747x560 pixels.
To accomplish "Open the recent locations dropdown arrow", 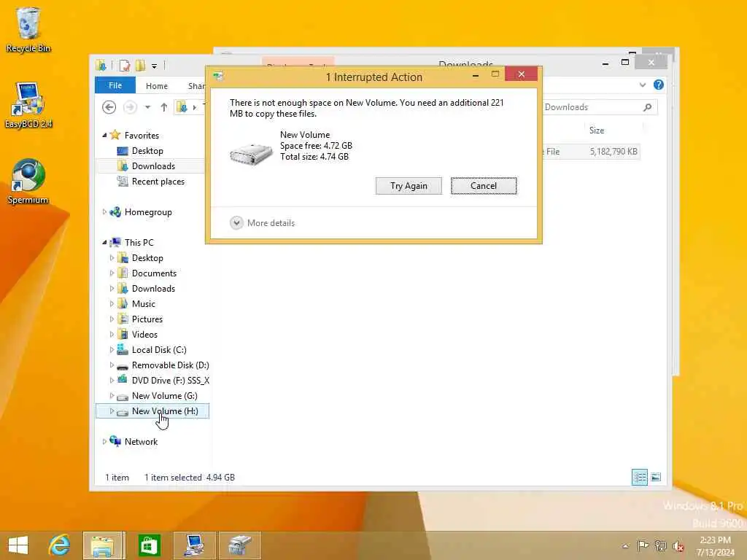I will 147,107.
